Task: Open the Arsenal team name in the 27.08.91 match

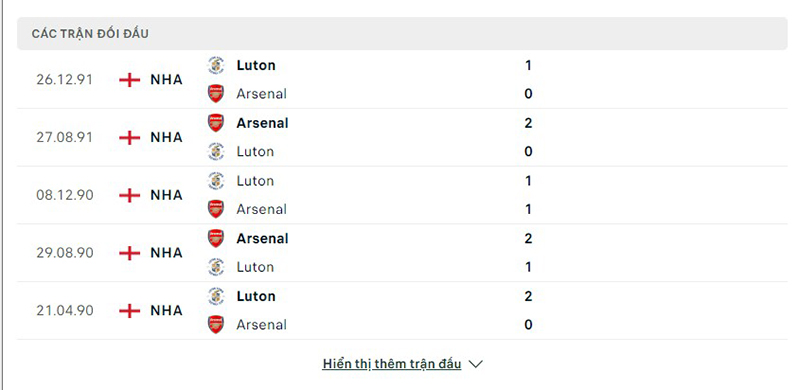Action: (x=262, y=123)
